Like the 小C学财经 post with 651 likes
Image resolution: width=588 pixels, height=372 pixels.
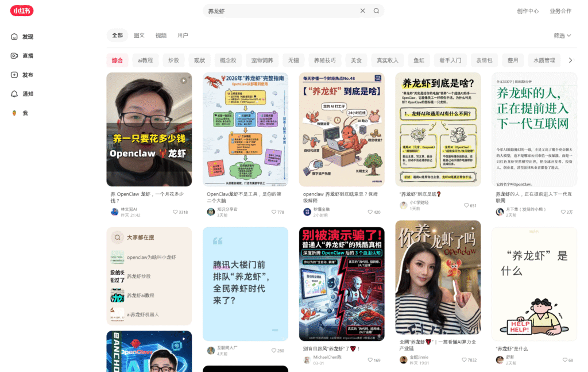tap(467, 205)
